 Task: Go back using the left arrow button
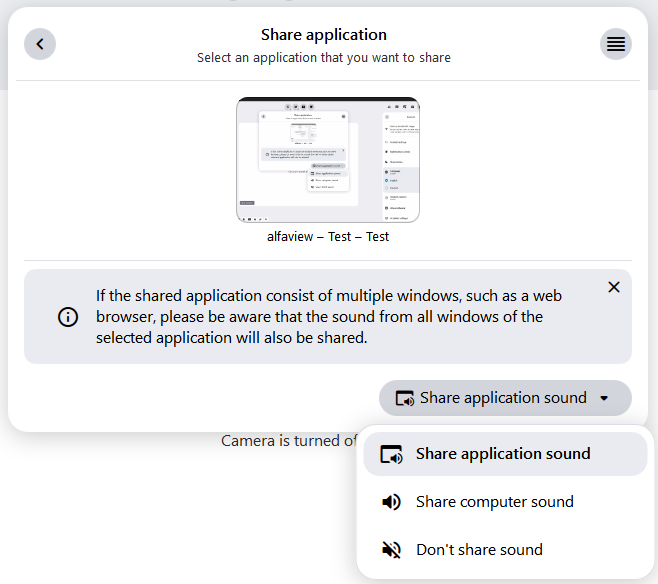point(40,44)
